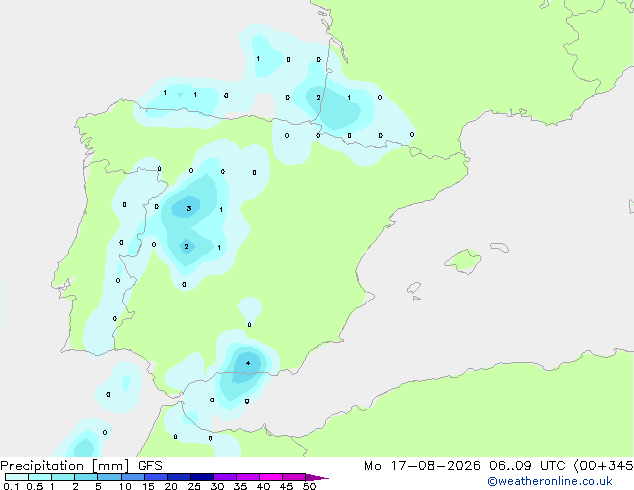Click the Mallorca island on the map

[463, 261]
